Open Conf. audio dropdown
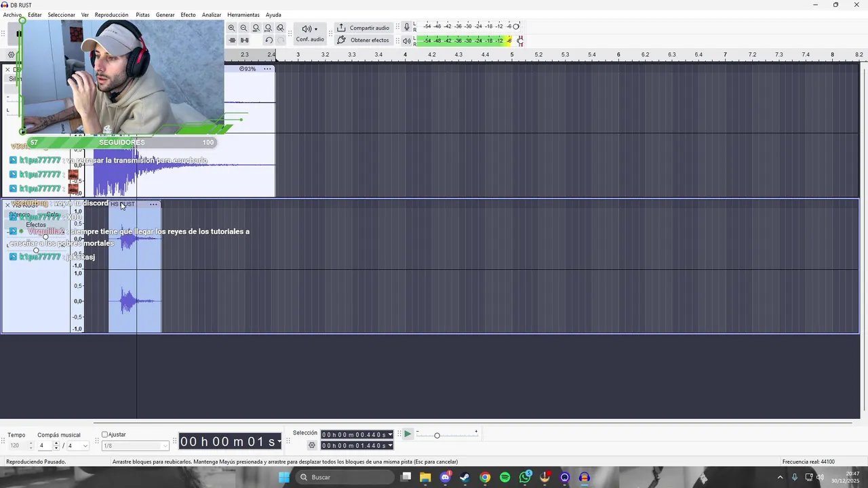Screen dimensions: 868x488 click(310, 33)
